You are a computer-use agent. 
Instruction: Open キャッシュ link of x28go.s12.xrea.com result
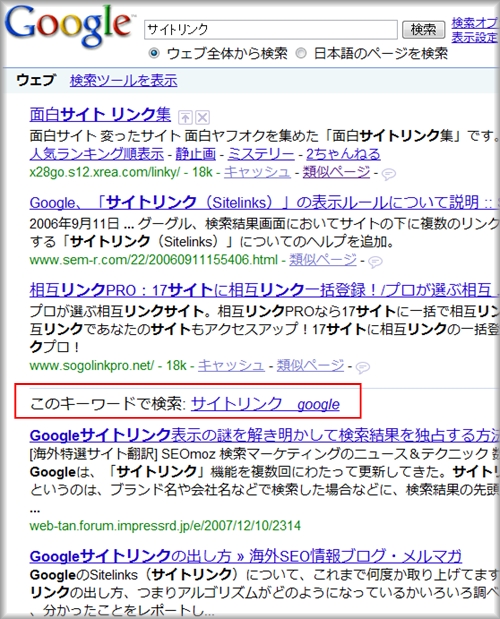point(257,172)
